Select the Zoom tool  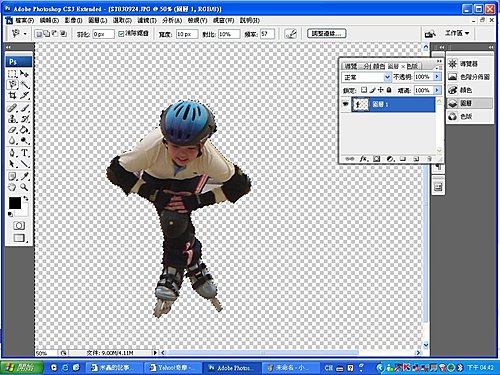coord(24,187)
